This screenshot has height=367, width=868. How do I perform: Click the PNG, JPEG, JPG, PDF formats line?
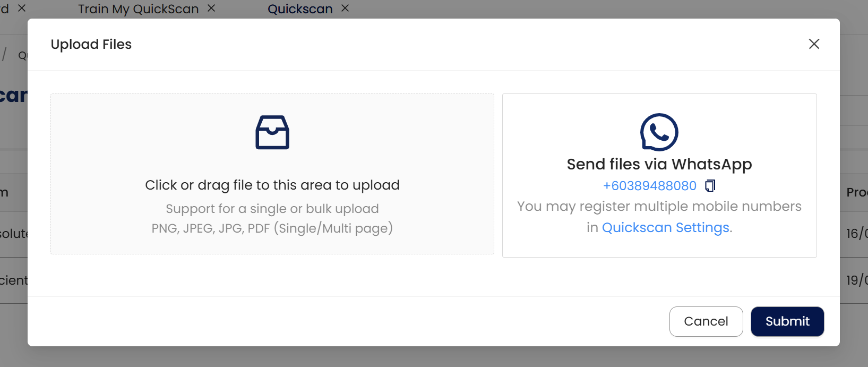click(272, 228)
